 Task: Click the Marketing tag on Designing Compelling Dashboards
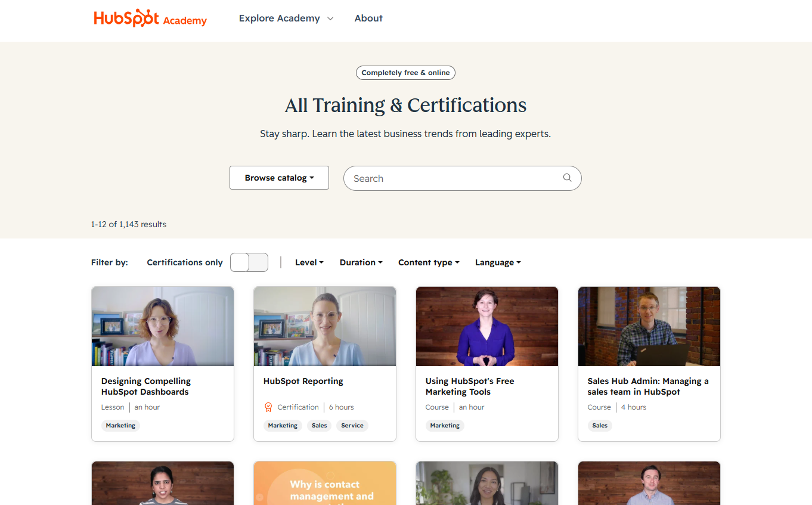point(120,426)
